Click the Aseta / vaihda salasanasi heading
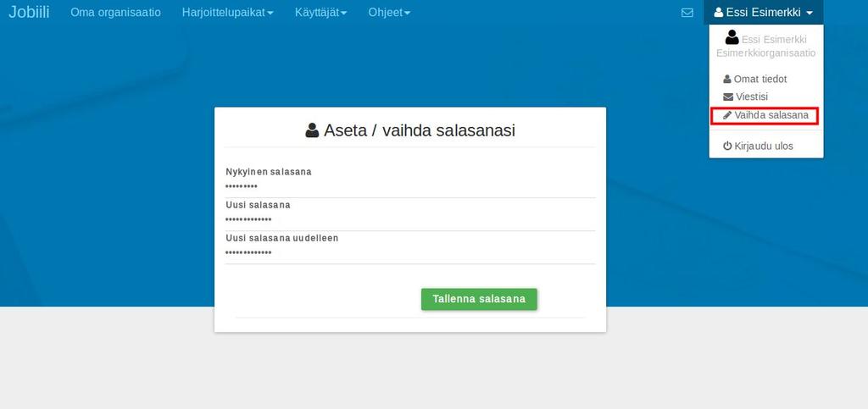Screen dimensions: 868x409 tap(410, 130)
